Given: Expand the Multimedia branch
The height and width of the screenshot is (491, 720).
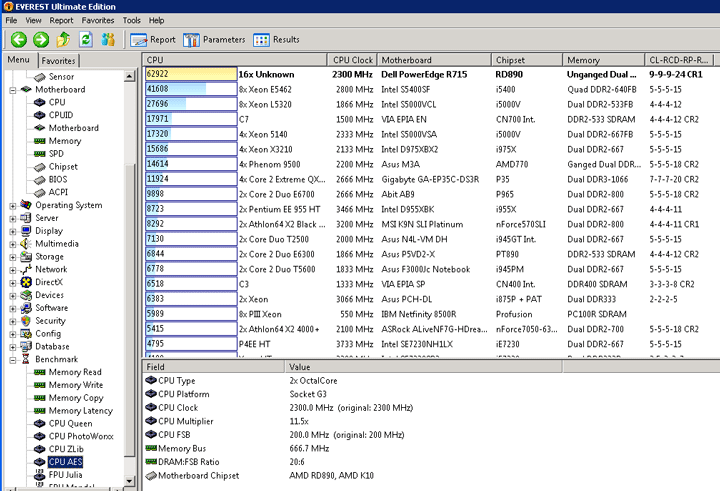Looking at the screenshot, I should (x=13, y=244).
